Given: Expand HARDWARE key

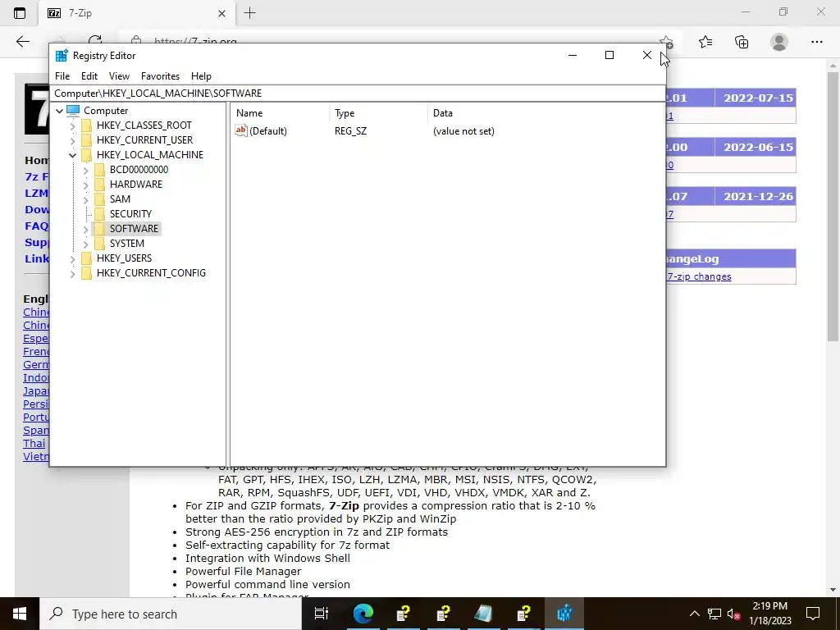Looking at the screenshot, I should tap(85, 185).
